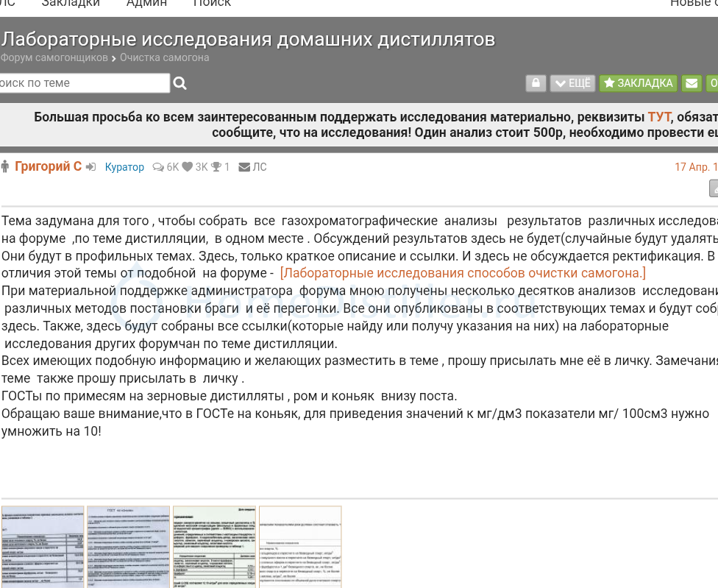Add topic with ЗАКЛАДКА star button
The image size is (718, 588).
click(638, 83)
